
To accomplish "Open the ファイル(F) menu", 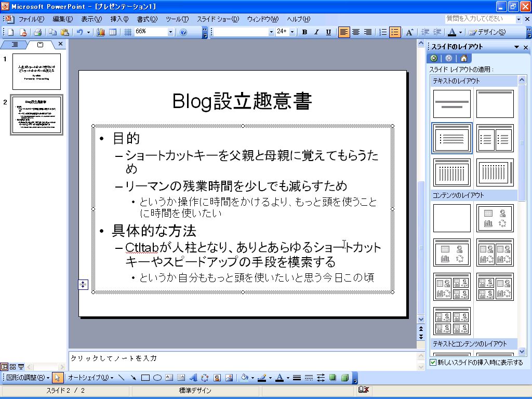I will [x=31, y=19].
